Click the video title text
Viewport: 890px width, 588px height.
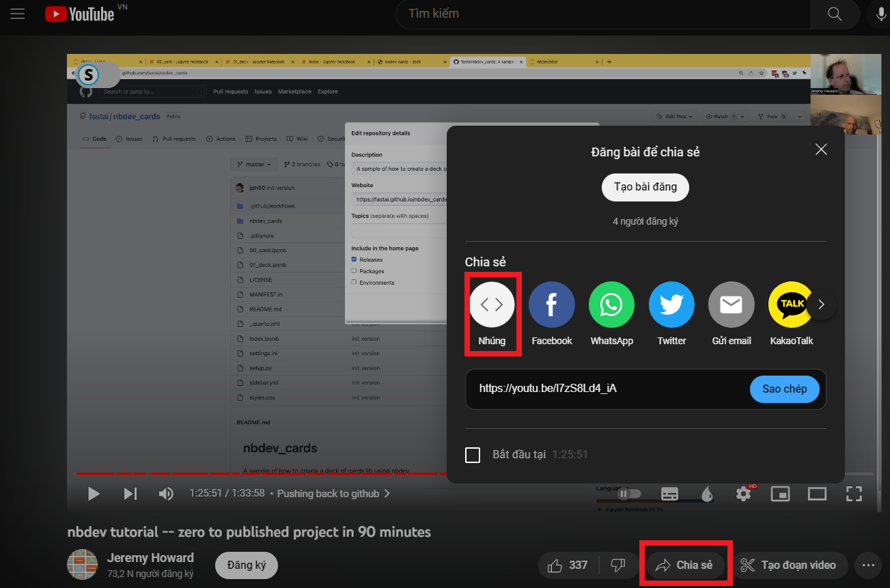249,532
